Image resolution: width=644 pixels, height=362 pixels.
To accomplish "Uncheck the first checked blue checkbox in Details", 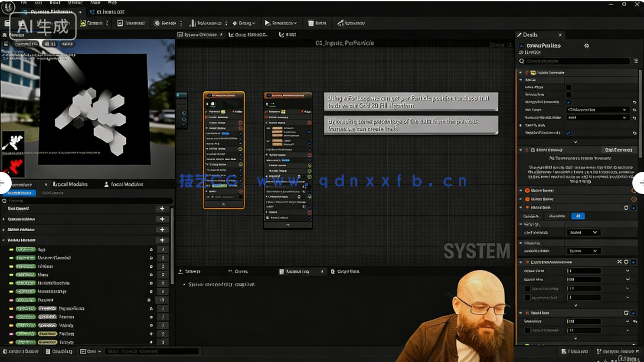I will click(569, 103).
